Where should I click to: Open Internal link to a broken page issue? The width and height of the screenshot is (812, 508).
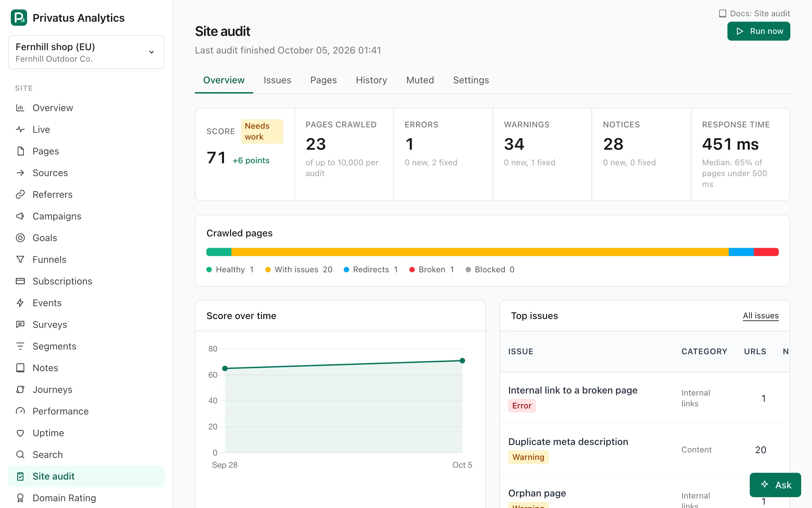point(572,390)
